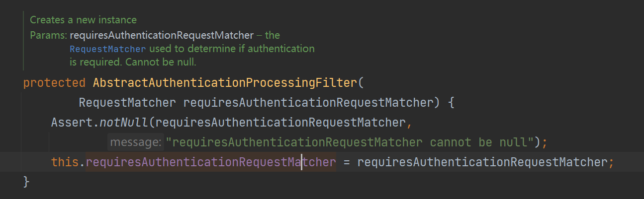
Task: Click the highlighted field after 'this.'
Action: (211, 162)
